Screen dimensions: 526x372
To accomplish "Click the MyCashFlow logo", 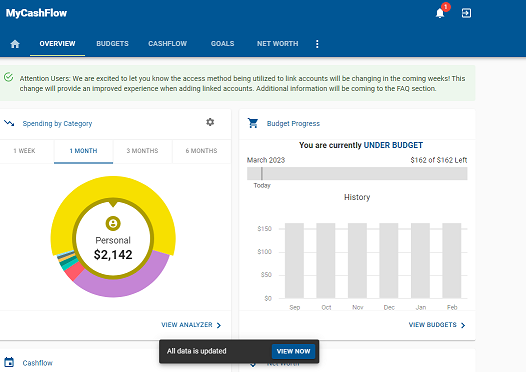I will (x=36, y=13).
